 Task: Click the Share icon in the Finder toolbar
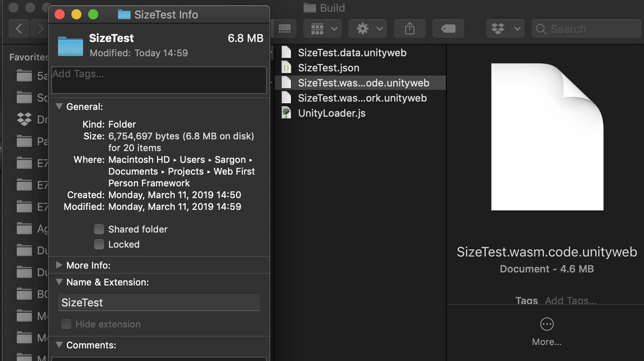coord(409,29)
